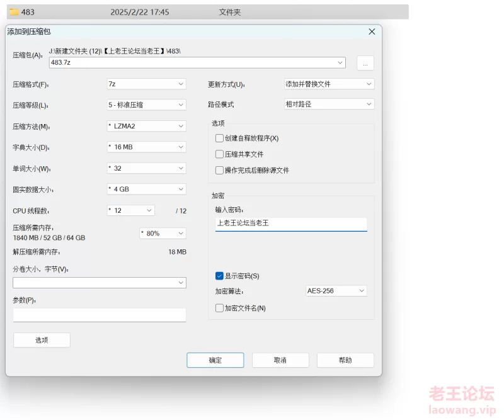Click the 483 folder icon

[x=14, y=12]
